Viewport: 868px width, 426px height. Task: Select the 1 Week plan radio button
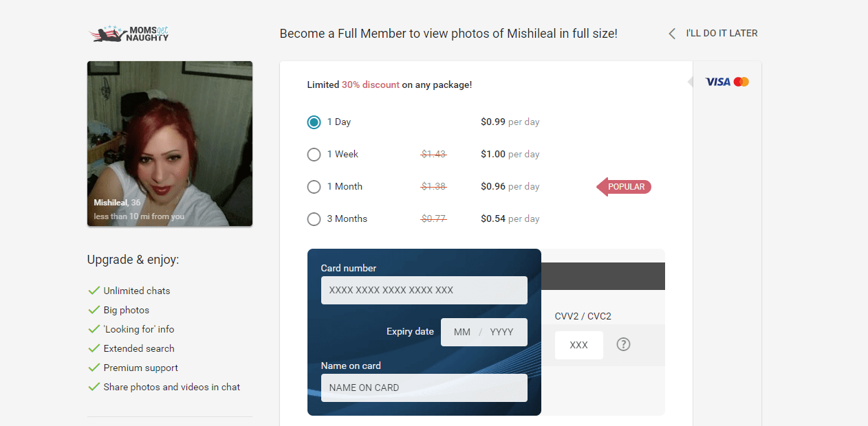(x=314, y=155)
